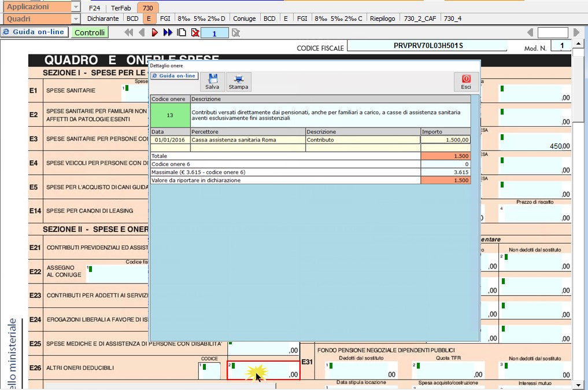The width and height of the screenshot is (588, 390).
Task: Open the 730_4 tab
Action: 453,19
